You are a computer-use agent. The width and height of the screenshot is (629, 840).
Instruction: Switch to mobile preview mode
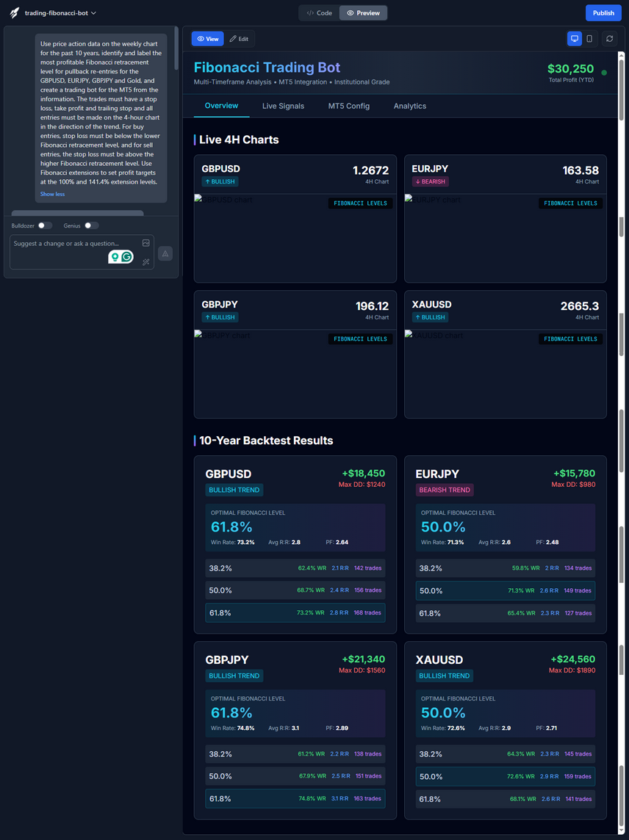(x=589, y=39)
